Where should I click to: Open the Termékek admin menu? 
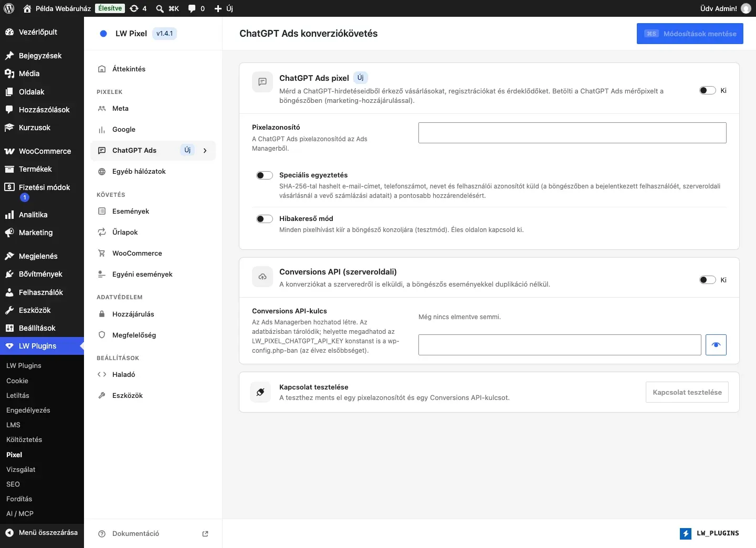(x=42, y=169)
